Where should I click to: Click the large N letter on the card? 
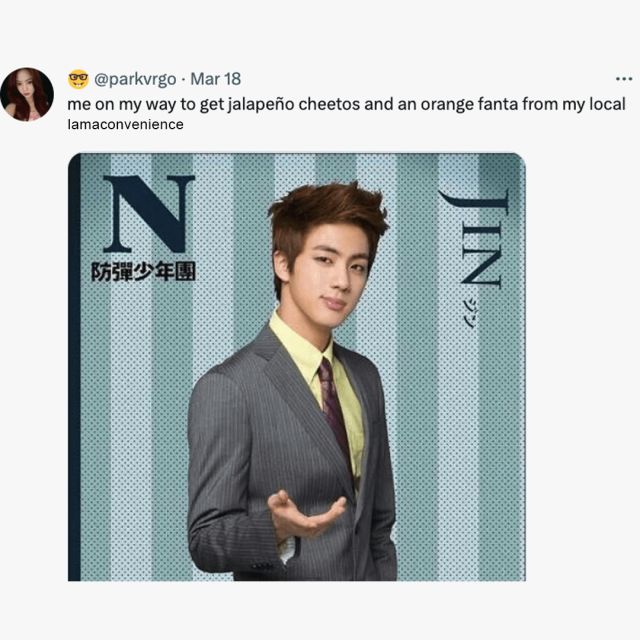tap(149, 213)
